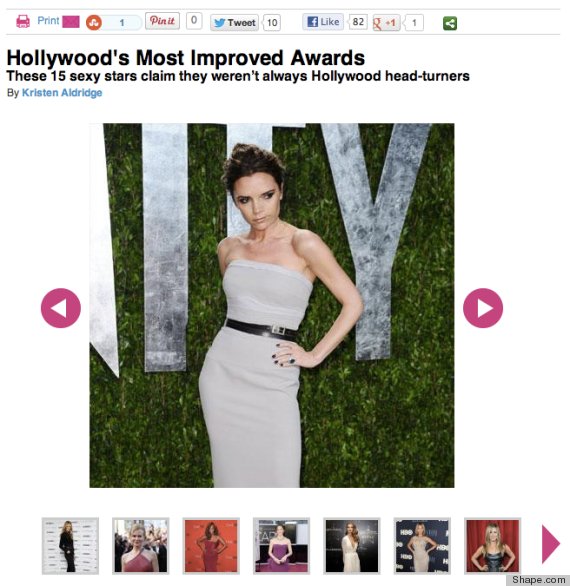Click the pink email envelope icon
This screenshot has width=570, height=586.
[x=71, y=22]
